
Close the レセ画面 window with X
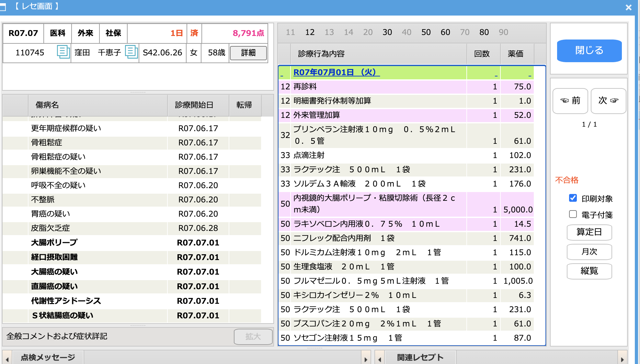coord(628,7)
